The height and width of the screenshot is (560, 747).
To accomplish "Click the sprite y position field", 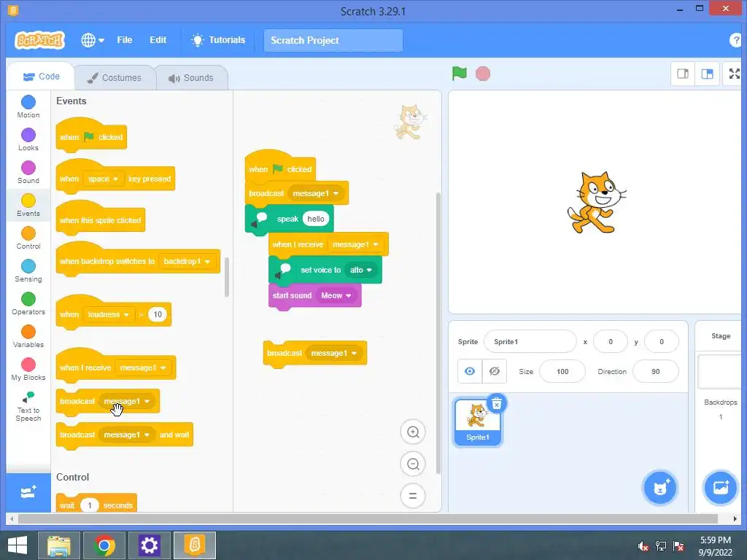I will (x=661, y=341).
